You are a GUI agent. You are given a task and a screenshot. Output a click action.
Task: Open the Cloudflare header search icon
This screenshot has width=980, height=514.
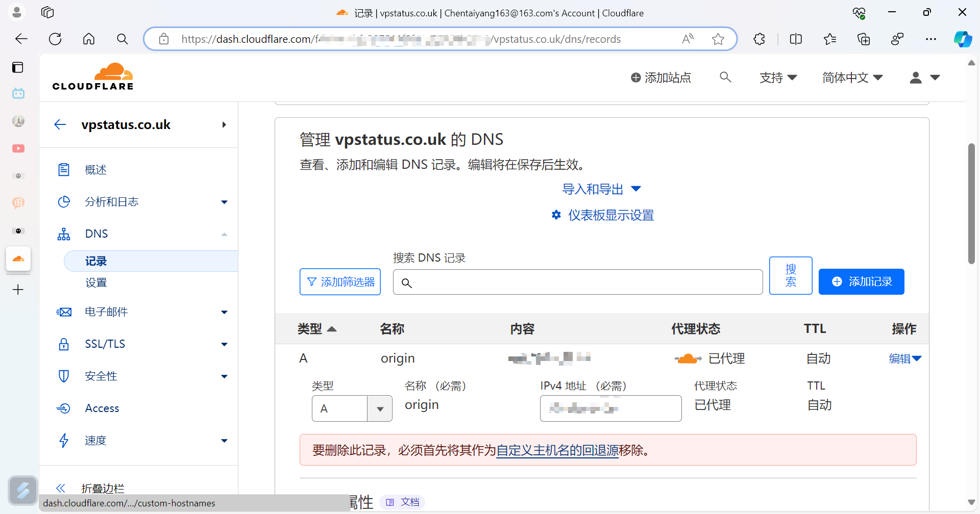coord(725,77)
